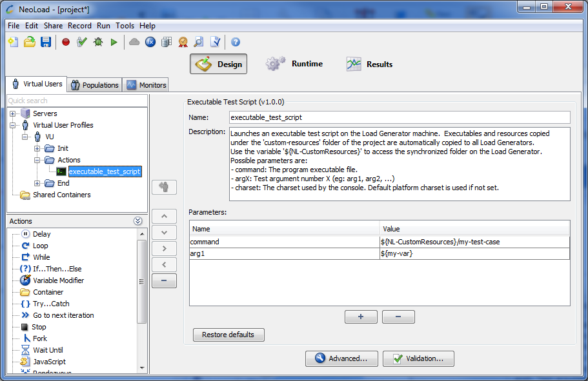Screen dimensions: 588x381
Task: Click the Name input field
Action: [400, 117]
